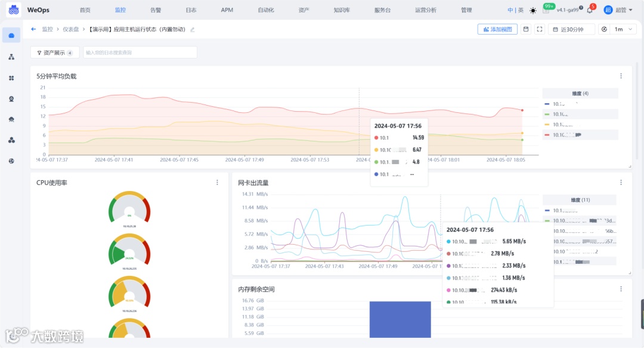The image size is (644, 348).
Task: Switch language to 英
Action: click(x=521, y=10)
